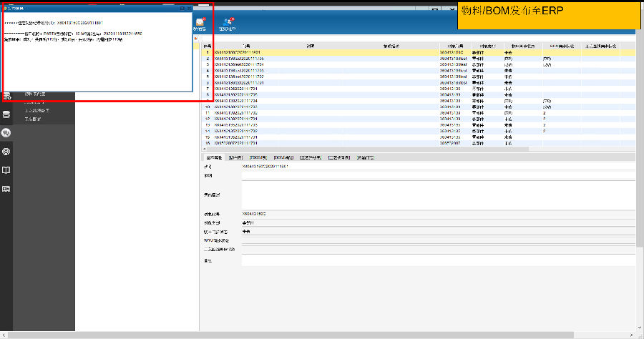Viewport: 644px width, 339px height.
Task: Click the bottom card icon in left sidebar
Action: pos(6,189)
